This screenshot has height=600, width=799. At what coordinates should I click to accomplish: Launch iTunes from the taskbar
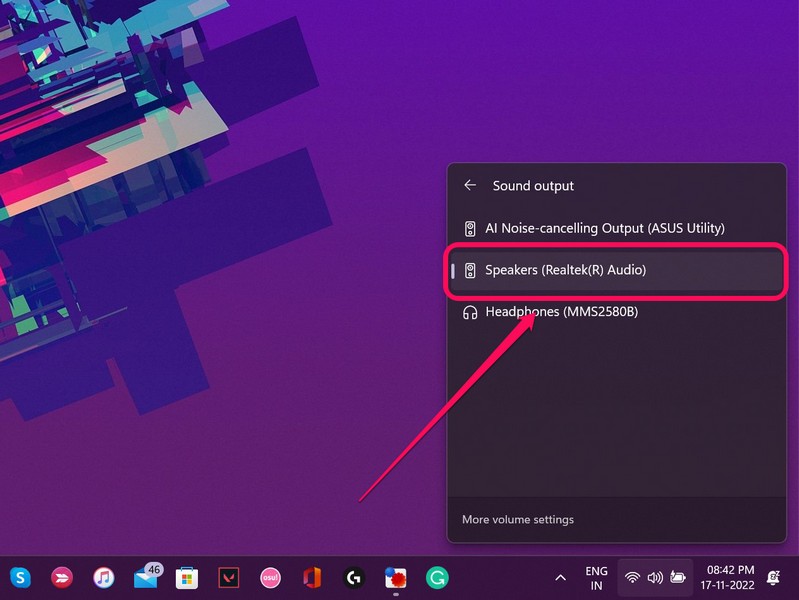[104, 577]
